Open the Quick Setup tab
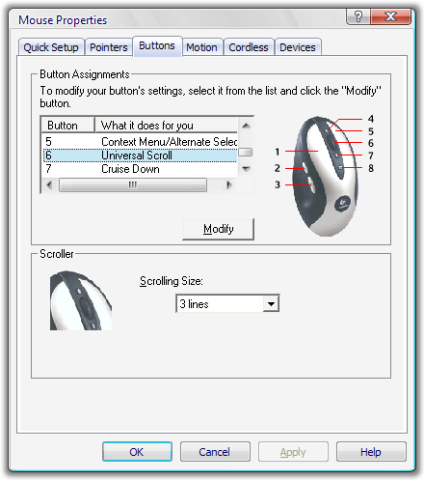The width and height of the screenshot is (424, 480). (51, 47)
